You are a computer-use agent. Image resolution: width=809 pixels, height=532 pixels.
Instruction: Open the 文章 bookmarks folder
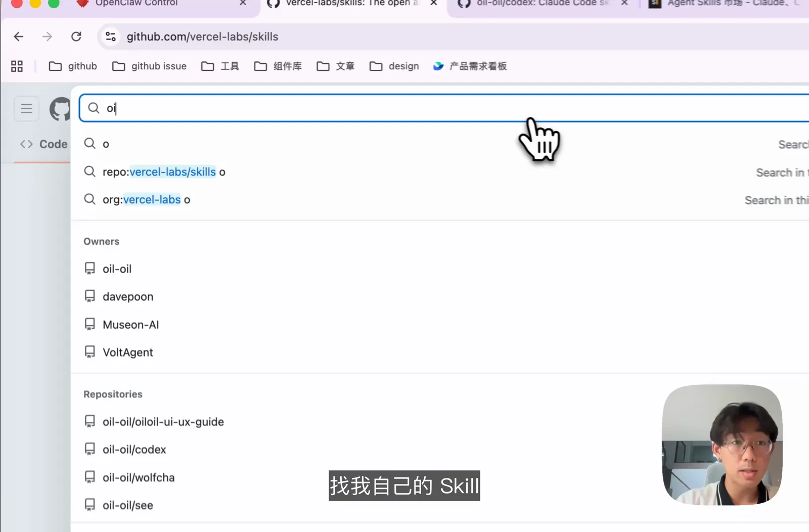click(x=335, y=66)
